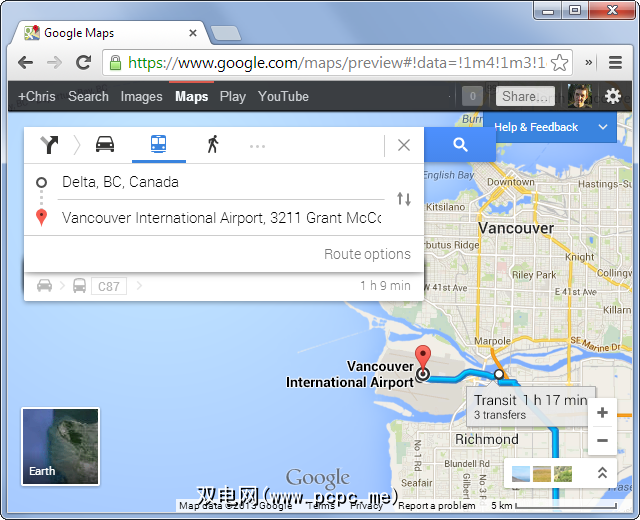Go to Images in Google bar

click(x=141, y=96)
